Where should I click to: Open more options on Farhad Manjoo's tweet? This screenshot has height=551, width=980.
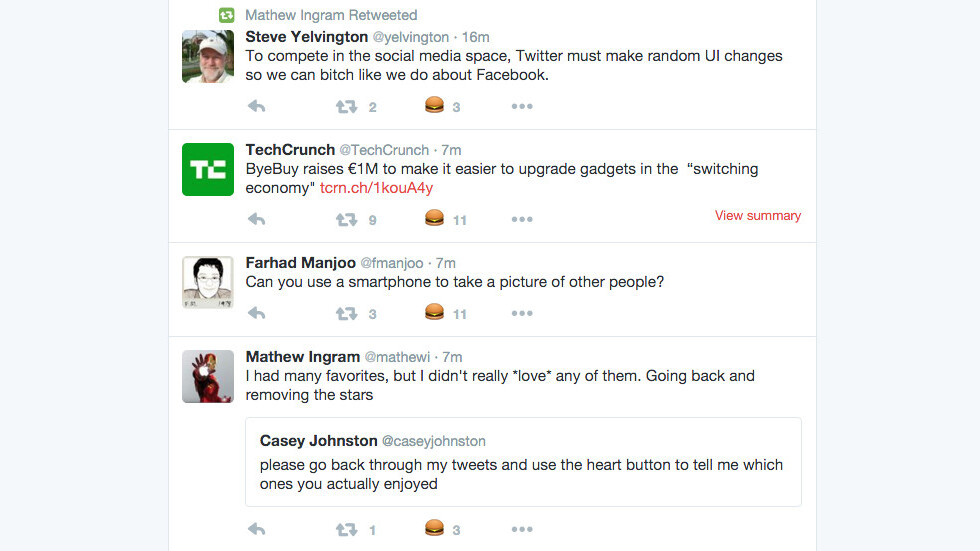tap(522, 313)
